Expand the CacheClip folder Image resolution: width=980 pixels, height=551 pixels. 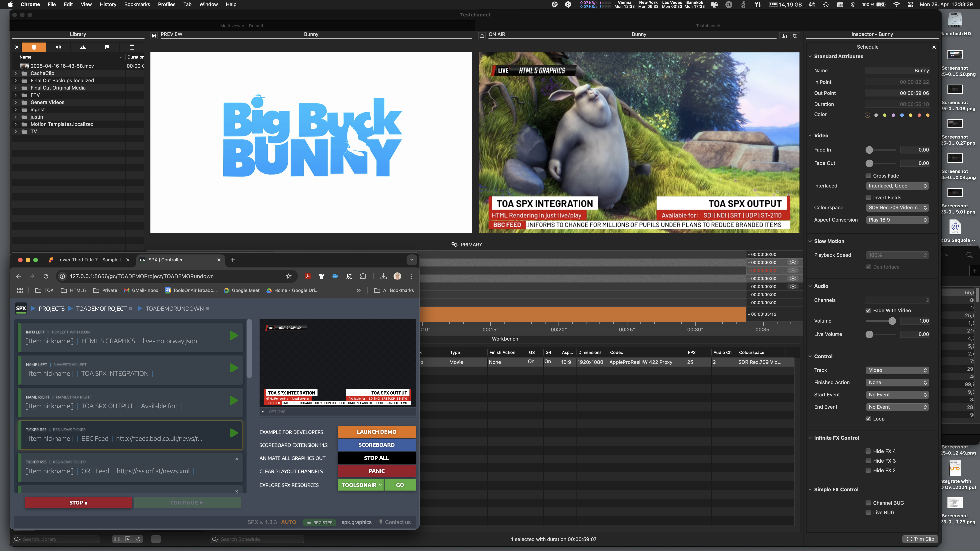click(16, 73)
